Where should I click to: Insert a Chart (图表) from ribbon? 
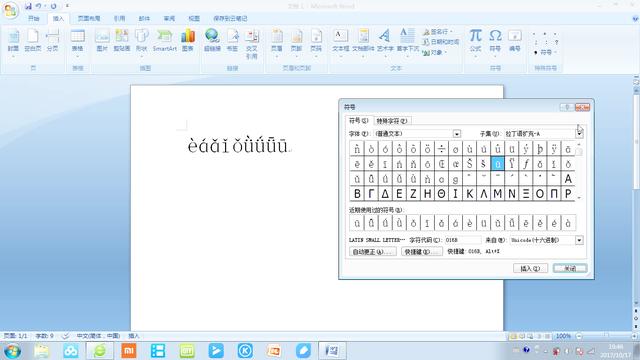(188, 40)
